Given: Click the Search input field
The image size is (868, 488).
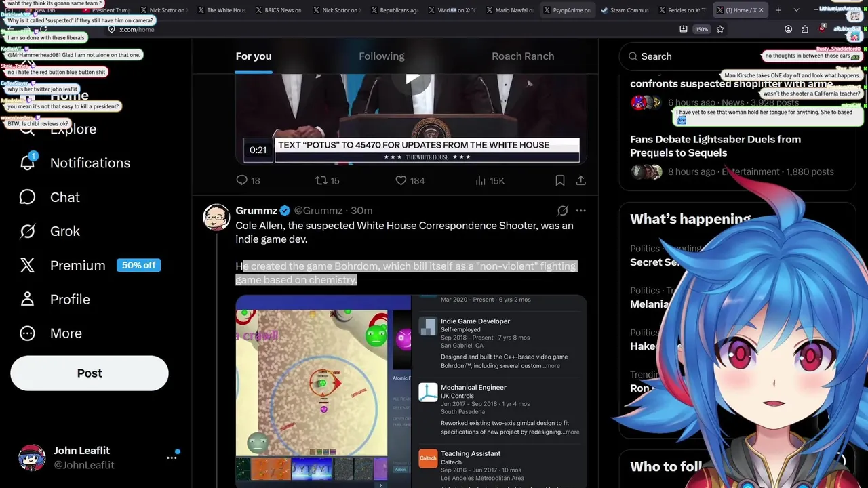Looking at the screenshot, I should coord(738,56).
